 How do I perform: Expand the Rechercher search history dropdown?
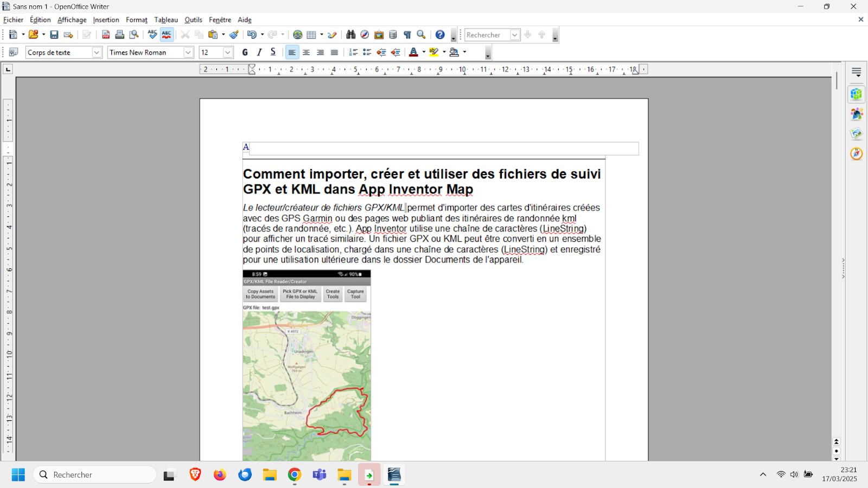tap(515, 35)
